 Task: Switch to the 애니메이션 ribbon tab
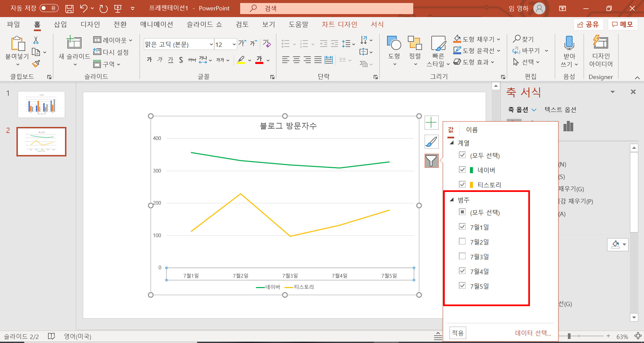pyautogui.click(x=157, y=24)
